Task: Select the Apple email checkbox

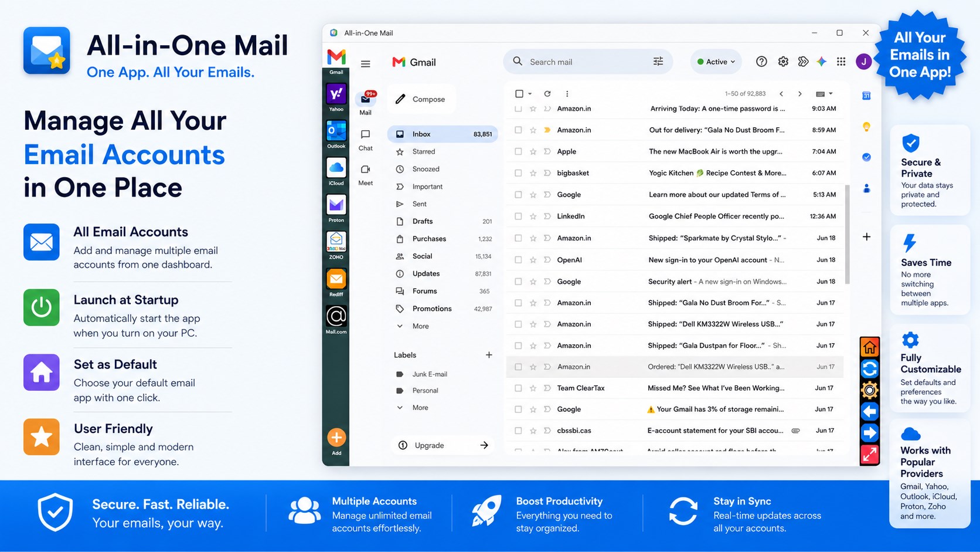Action: point(518,151)
